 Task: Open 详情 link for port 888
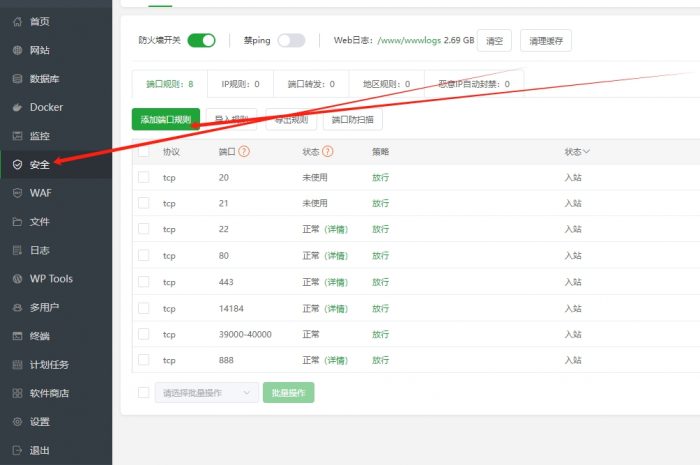coord(336,360)
